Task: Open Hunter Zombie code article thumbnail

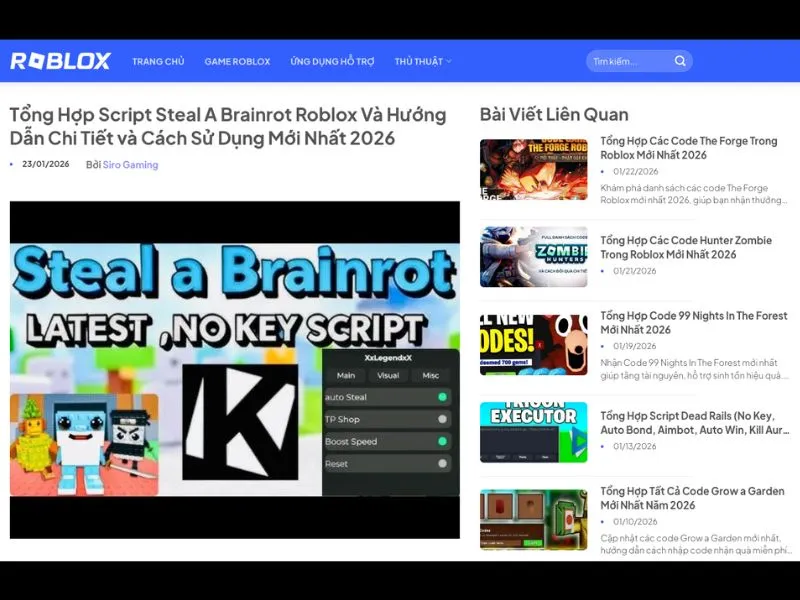Action: click(534, 257)
